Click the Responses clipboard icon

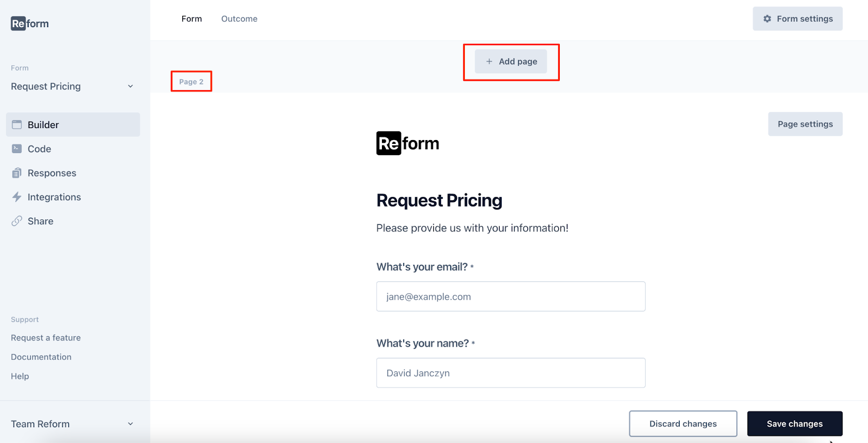coord(17,173)
